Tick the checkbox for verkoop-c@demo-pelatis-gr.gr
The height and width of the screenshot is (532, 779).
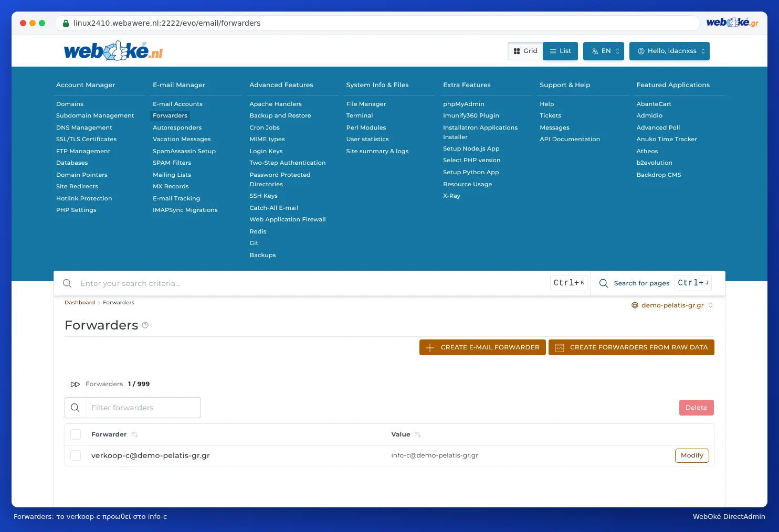(76, 455)
